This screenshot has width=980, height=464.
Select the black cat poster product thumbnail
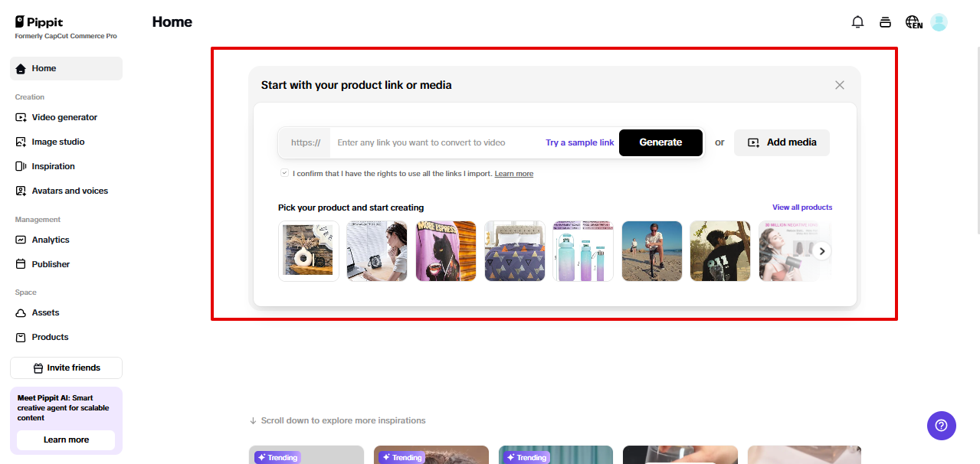(x=445, y=250)
